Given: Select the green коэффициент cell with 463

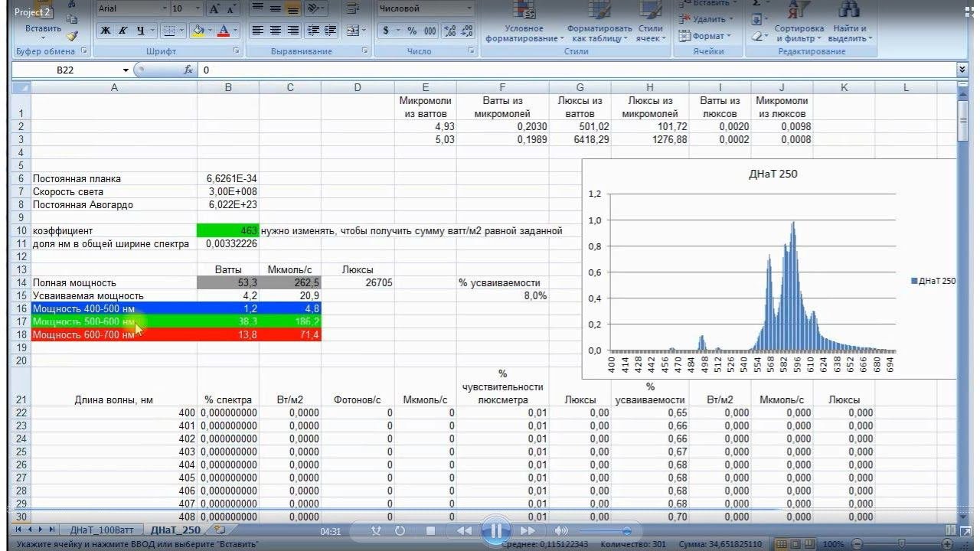Looking at the screenshot, I should [x=228, y=230].
